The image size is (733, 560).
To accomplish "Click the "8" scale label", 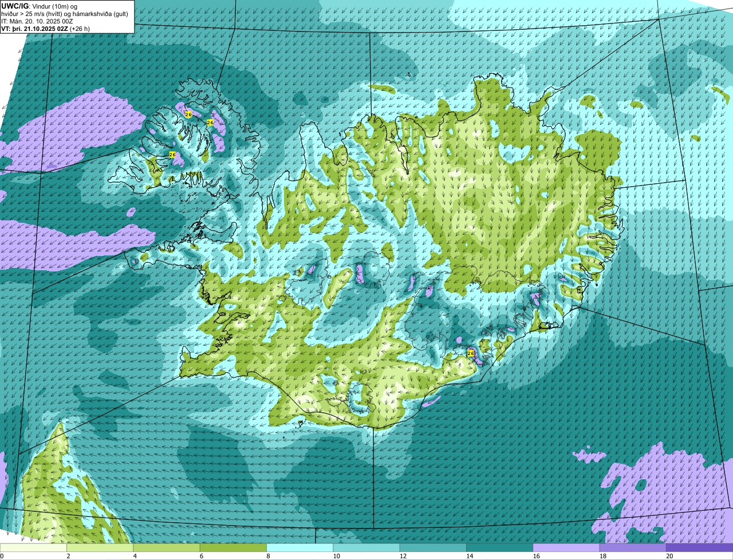I will 267,556.
